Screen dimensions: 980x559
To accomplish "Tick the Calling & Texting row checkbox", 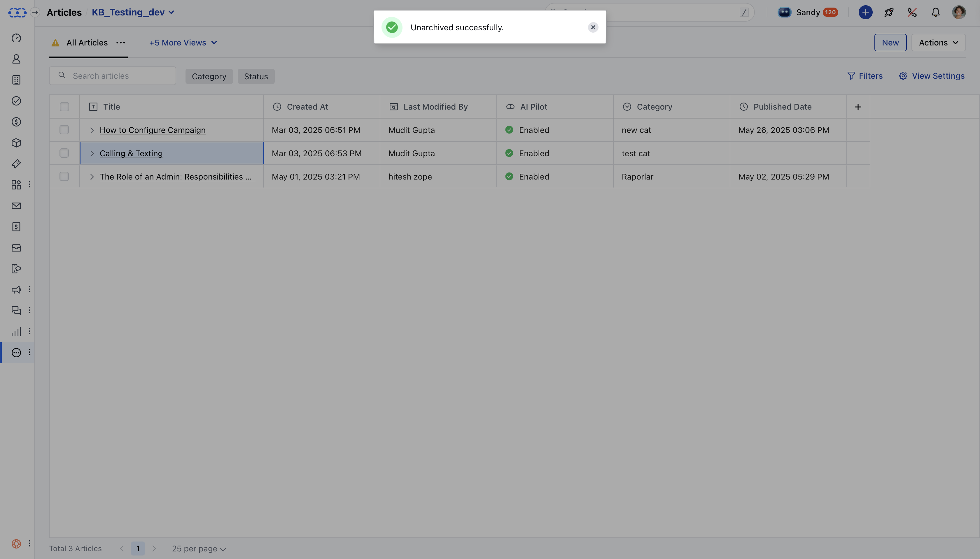I will [x=64, y=153].
